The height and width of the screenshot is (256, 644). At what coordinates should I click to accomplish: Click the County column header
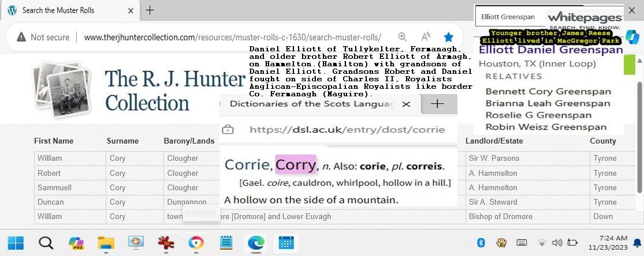[x=603, y=141]
